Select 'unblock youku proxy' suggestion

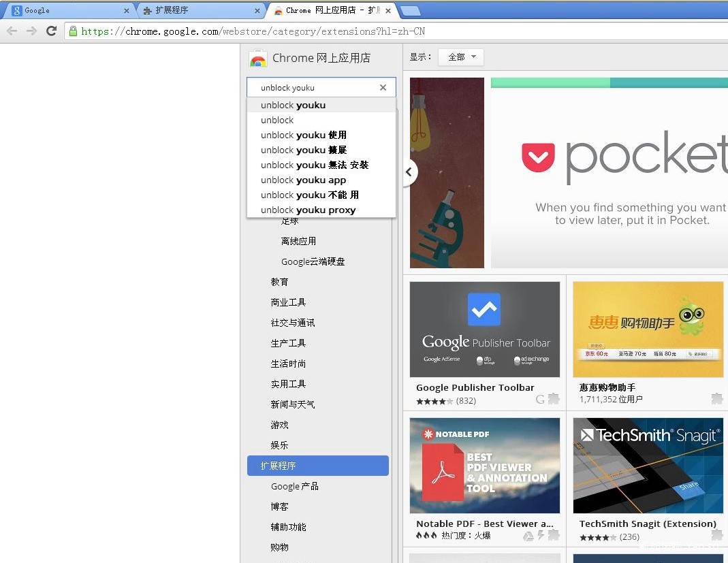(x=308, y=210)
